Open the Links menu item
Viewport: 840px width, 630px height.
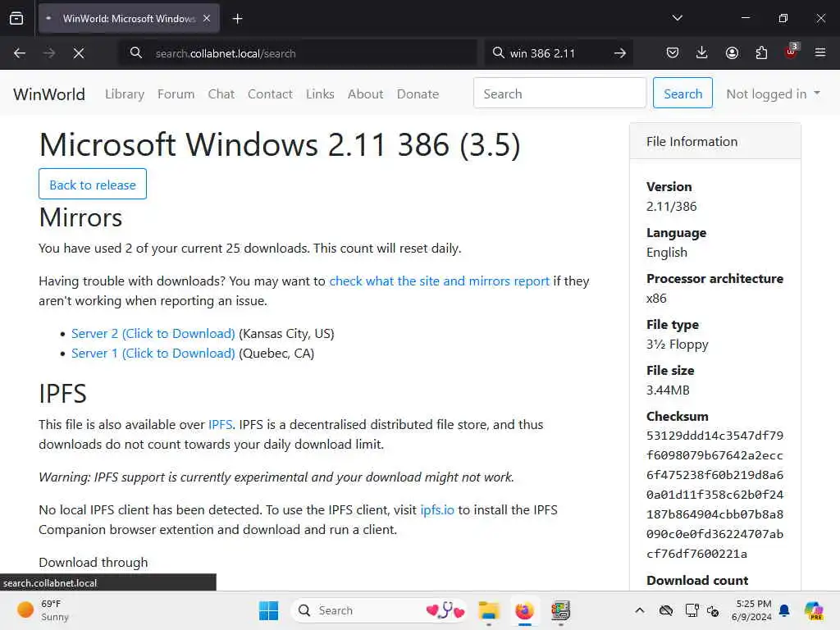coord(320,94)
